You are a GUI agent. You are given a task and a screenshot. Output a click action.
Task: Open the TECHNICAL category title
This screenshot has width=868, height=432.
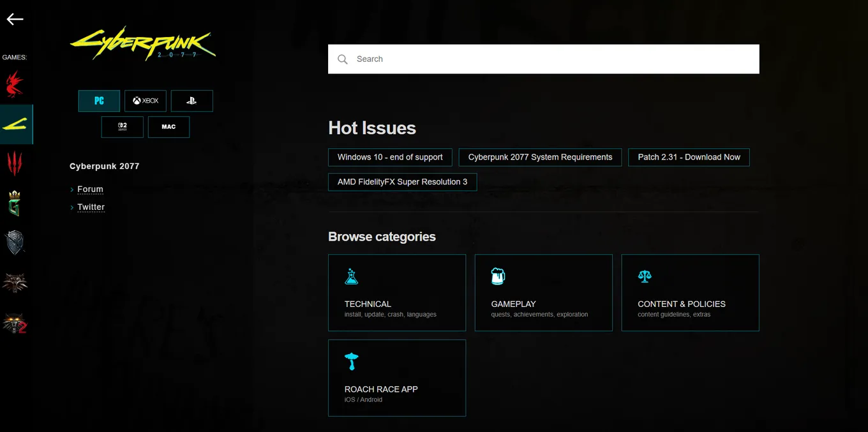[368, 304]
